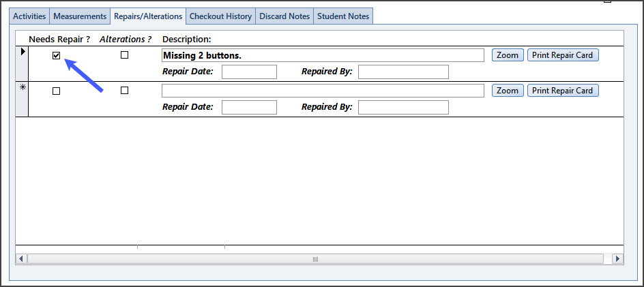Click Repair Date field in first record
Image resolution: width=644 pixels, height=287 pixels.
(249, 72)
